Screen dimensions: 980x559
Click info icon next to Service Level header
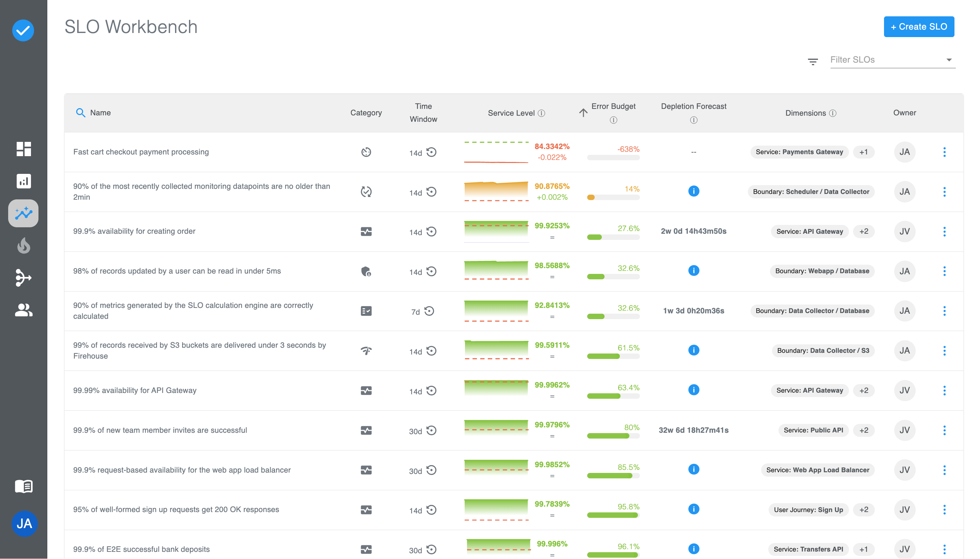(x=541, y=113)
